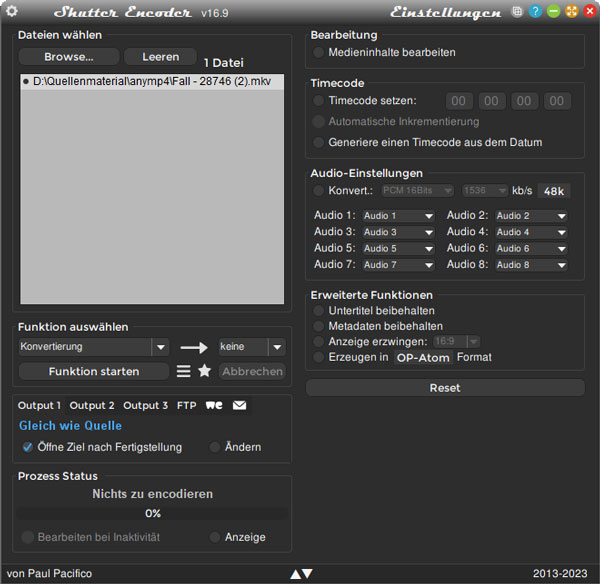Open settings via the gear icon
This screenshot has height=584, width=600.
tap(12, 11)
